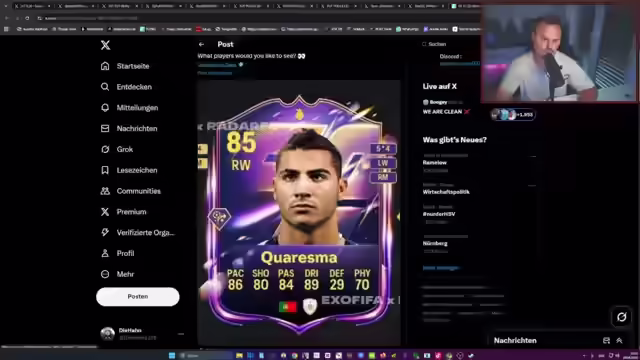Click the Startseite house icon

pyautogui.click(x=105, y=66)
